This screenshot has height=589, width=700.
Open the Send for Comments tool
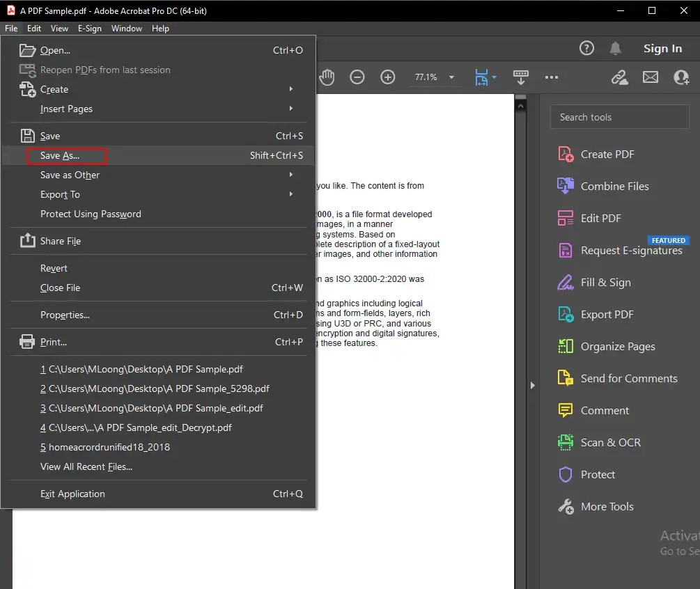pyautogui.click(x=617, y=378)
